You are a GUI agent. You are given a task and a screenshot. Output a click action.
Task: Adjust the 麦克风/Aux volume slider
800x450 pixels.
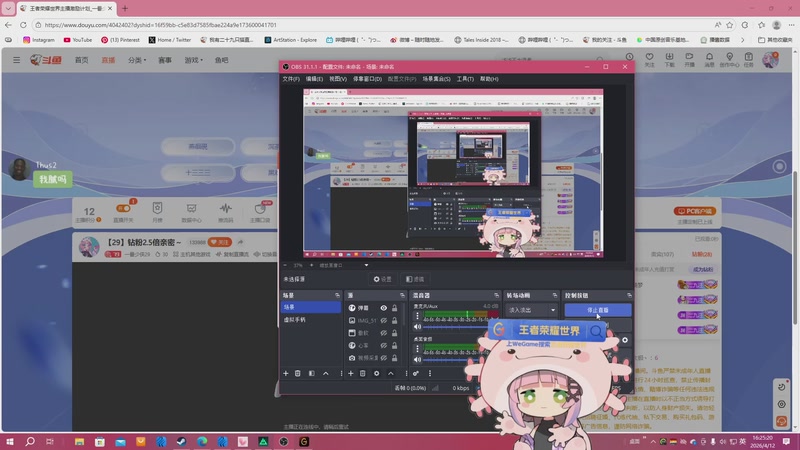(455, 327)
